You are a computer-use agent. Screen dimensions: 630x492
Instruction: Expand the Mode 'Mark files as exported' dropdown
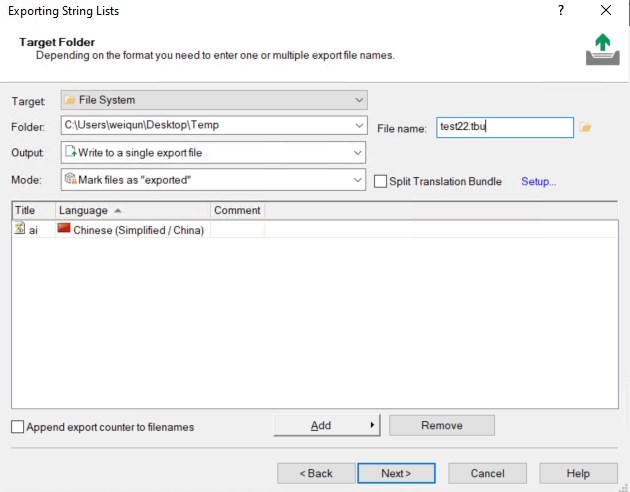pyautogui.click(x=358, y=180)
